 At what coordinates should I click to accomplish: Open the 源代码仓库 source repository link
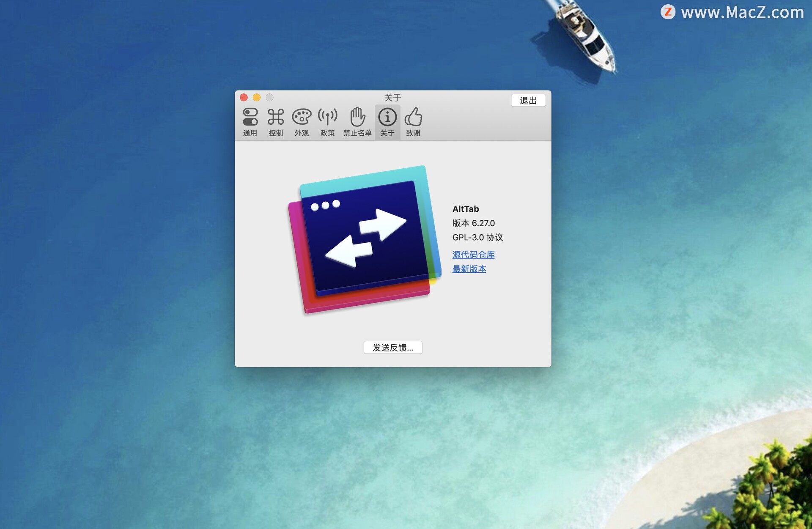click(474, 255)
